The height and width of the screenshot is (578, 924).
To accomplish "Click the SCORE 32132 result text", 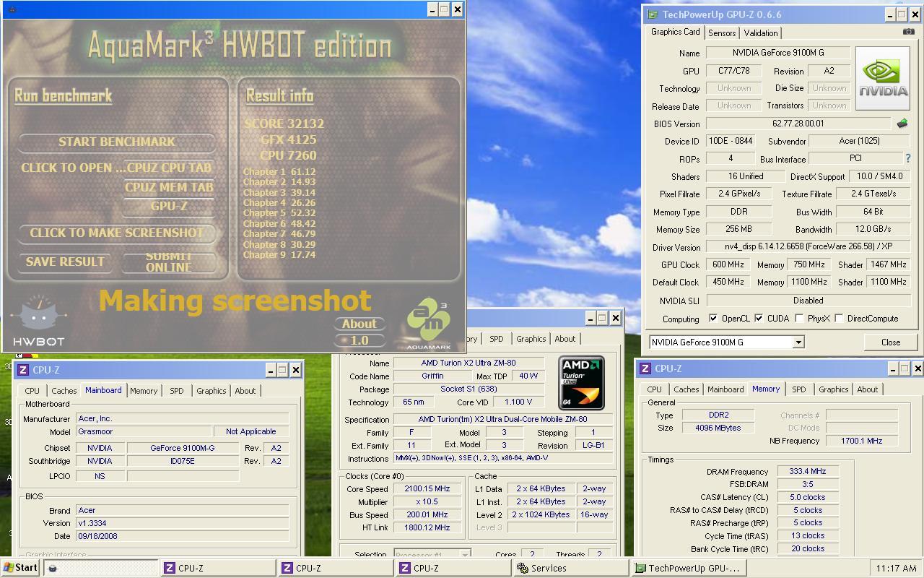I will coord(284,124).
